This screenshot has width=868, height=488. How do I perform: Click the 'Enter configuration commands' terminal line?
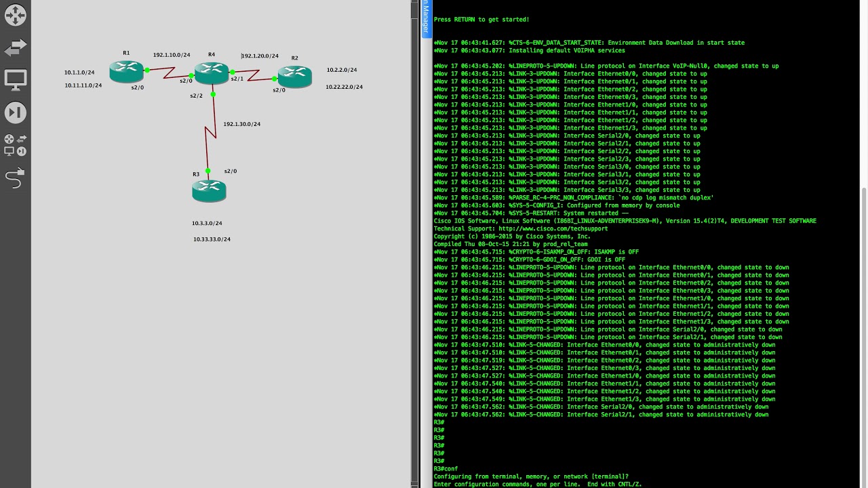click(537, 484)
